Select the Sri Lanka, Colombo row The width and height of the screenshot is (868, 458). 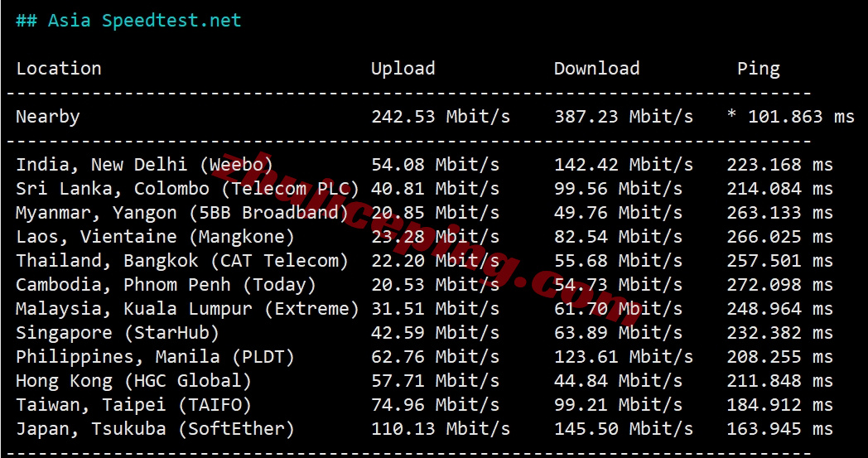click(x=424, y=188)
